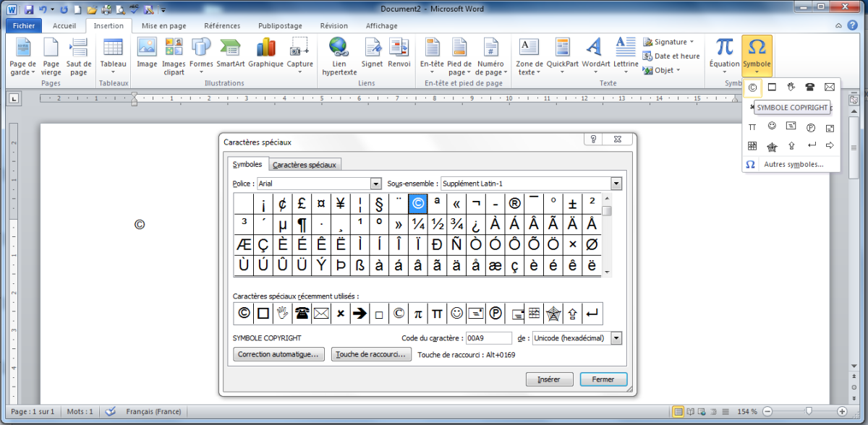Click the Redo icon in the quick access toolbar
The width and height of the screenshot is (868, 425).
(64, 9)
